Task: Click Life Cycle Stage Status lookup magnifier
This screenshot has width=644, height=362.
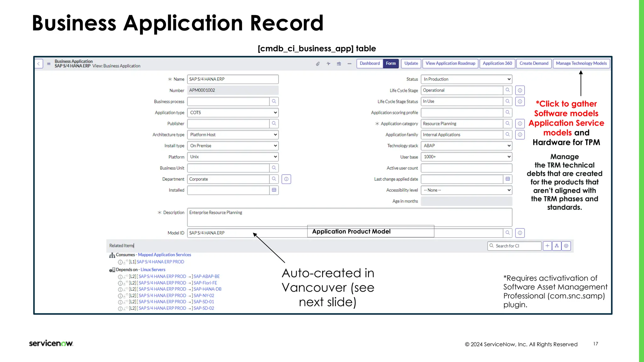Action: 508,101
